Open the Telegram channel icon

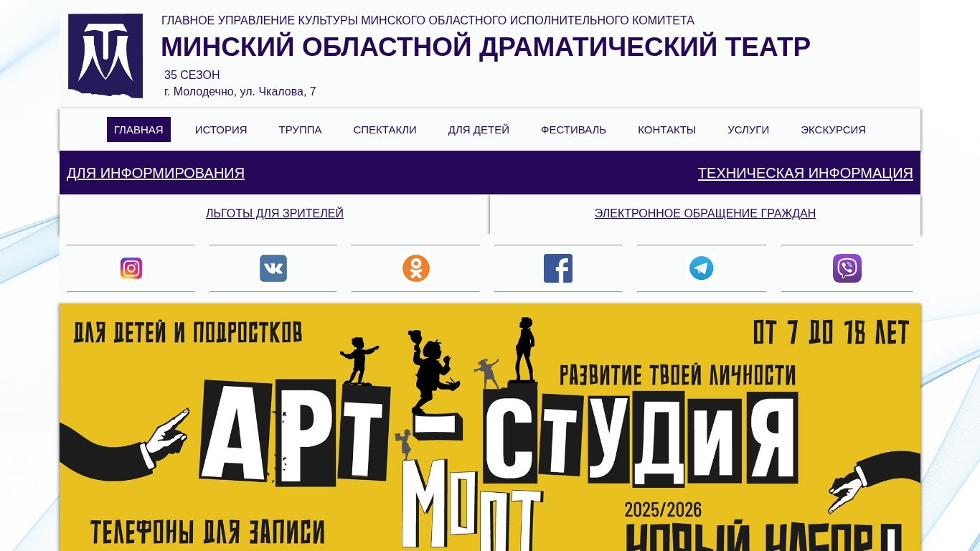(x=702, y=268)
